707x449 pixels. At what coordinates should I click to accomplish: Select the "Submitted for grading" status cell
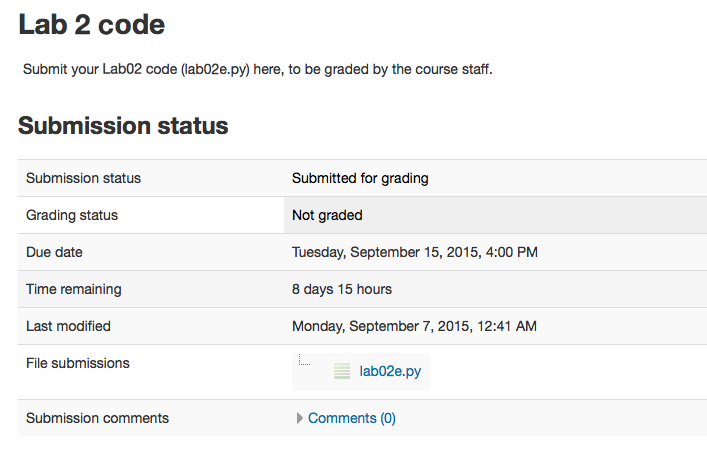point(360,178)
